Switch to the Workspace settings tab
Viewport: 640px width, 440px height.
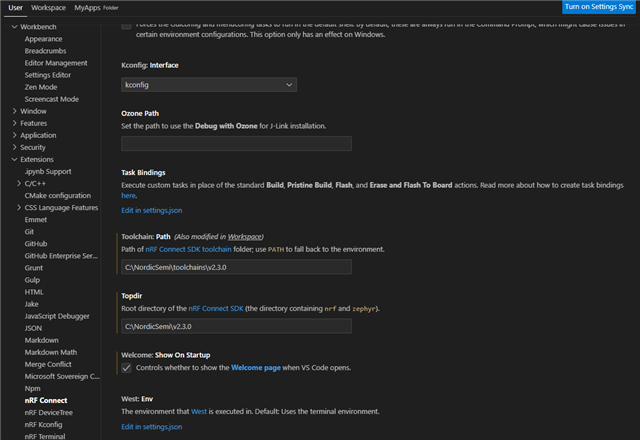coord(48,8)
